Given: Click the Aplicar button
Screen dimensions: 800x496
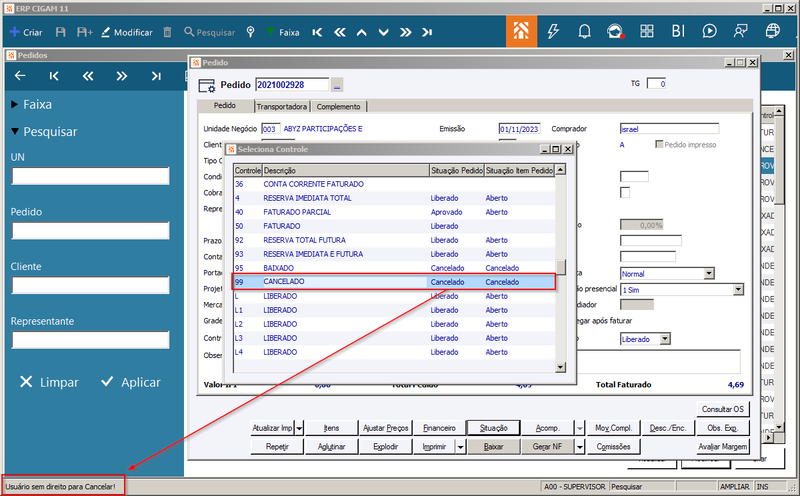Looking at the screenshot, I should 131,382.
